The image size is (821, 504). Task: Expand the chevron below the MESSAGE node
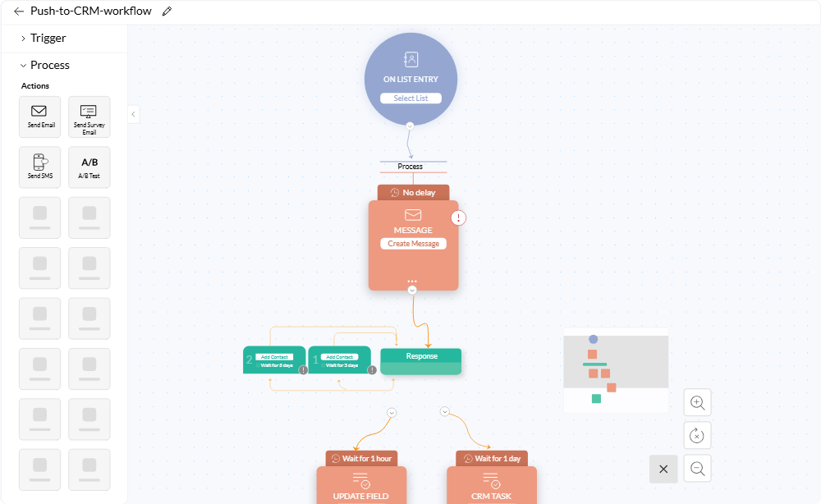[x=413, y=289]
